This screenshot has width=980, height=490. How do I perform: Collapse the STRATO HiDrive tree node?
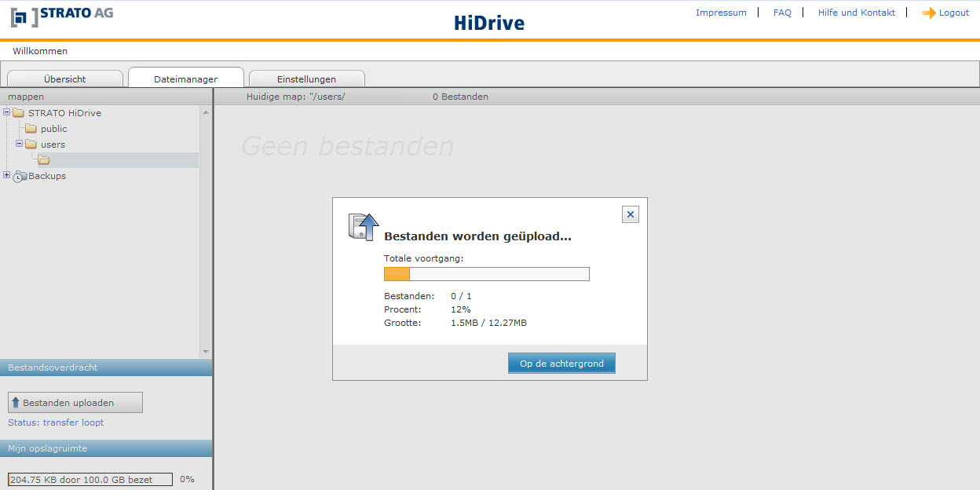click(x=7, y=112)
